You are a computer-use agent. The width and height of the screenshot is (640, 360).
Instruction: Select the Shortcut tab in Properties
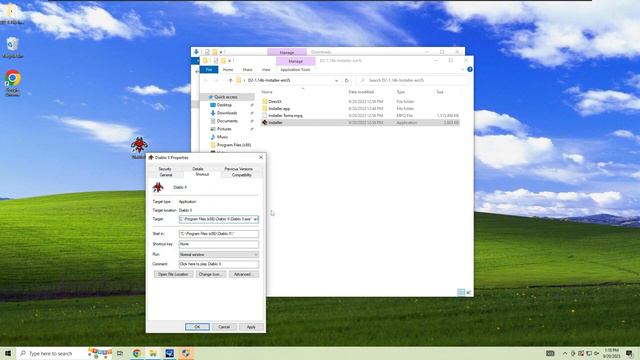click(202, 174)
